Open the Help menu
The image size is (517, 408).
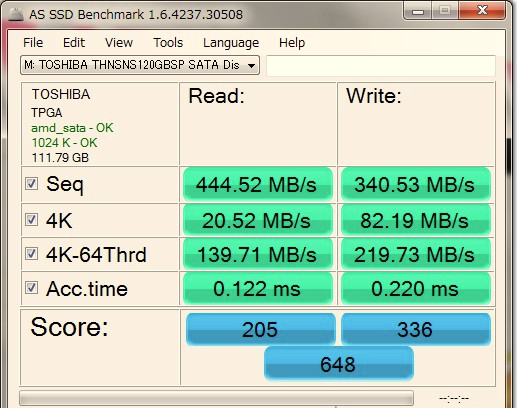(292, 43)
